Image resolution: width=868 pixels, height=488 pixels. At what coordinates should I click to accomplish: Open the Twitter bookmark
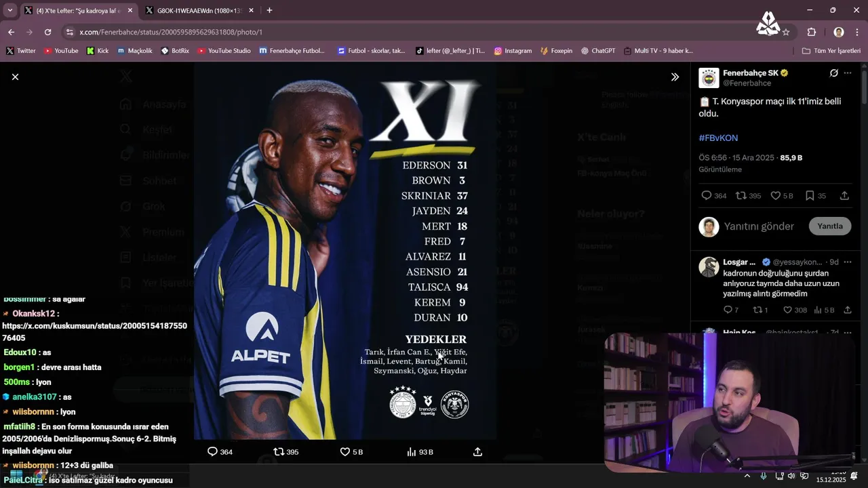(21, 51)
